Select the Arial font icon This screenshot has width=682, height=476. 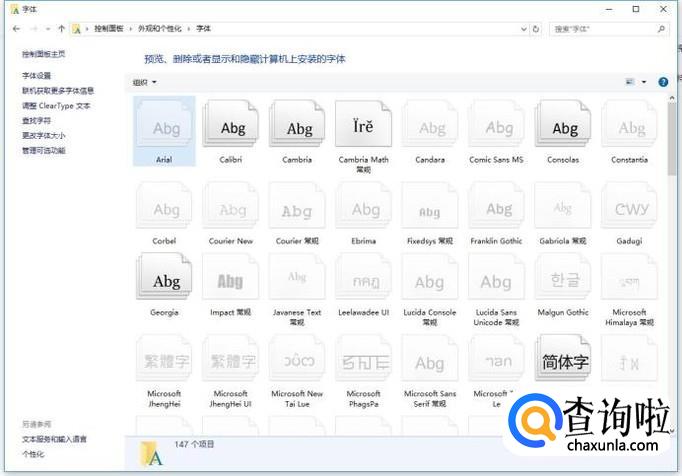click(x=164, y=124)
